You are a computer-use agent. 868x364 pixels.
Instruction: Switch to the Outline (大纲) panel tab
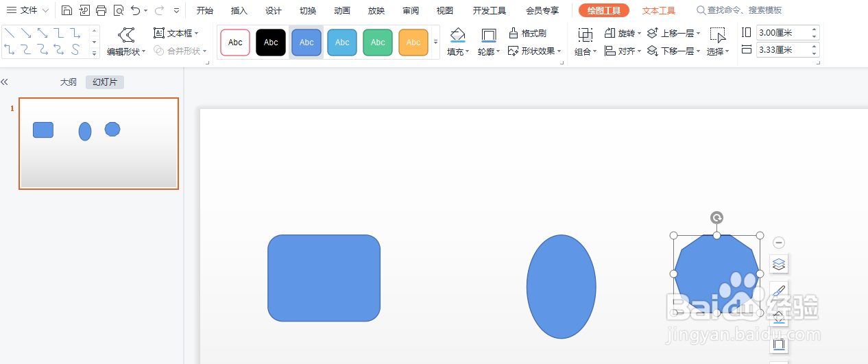69,82
